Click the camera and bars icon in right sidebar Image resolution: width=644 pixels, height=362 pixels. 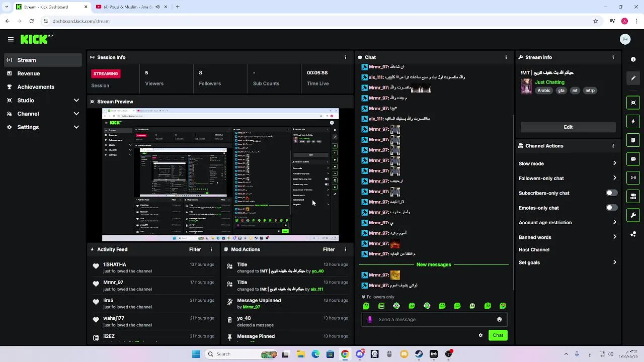(x=633, y=196)
